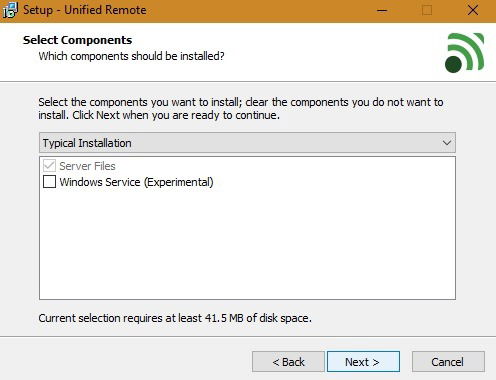Viewport: 496px width, 380px height.
Task: Click the component selection instructions paragraph
Action: click(x=241, y=108)
